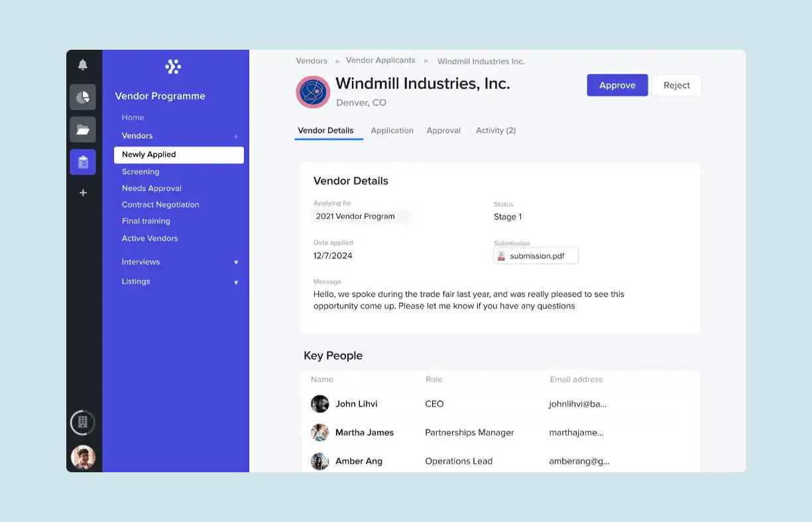Click the Partnerships Manager role cell
This screenshot has width=812, height=522.
pos(469,432)
